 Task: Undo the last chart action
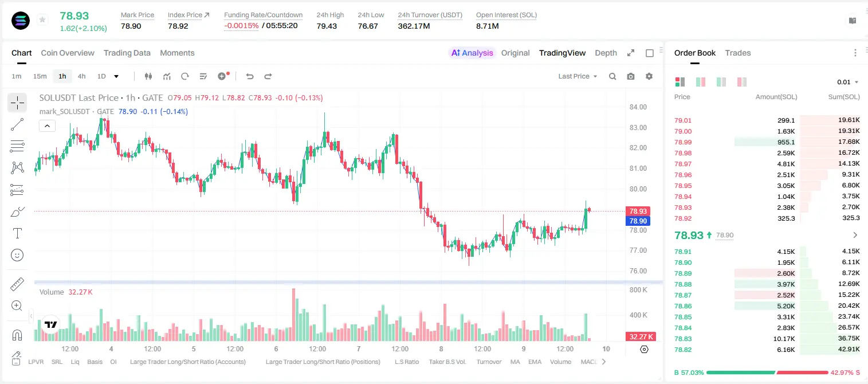pyautogui.click(x=249, y=76)
